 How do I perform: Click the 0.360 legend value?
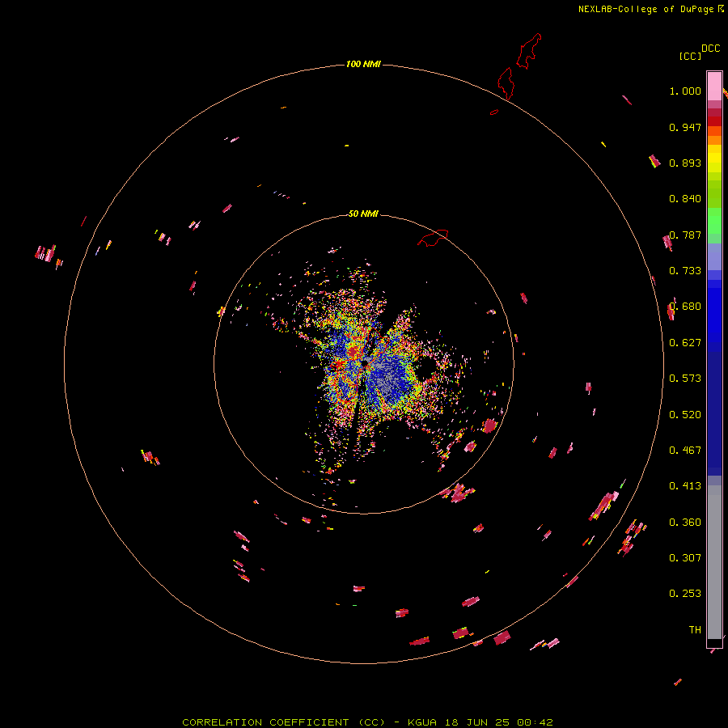coord(685,523)
